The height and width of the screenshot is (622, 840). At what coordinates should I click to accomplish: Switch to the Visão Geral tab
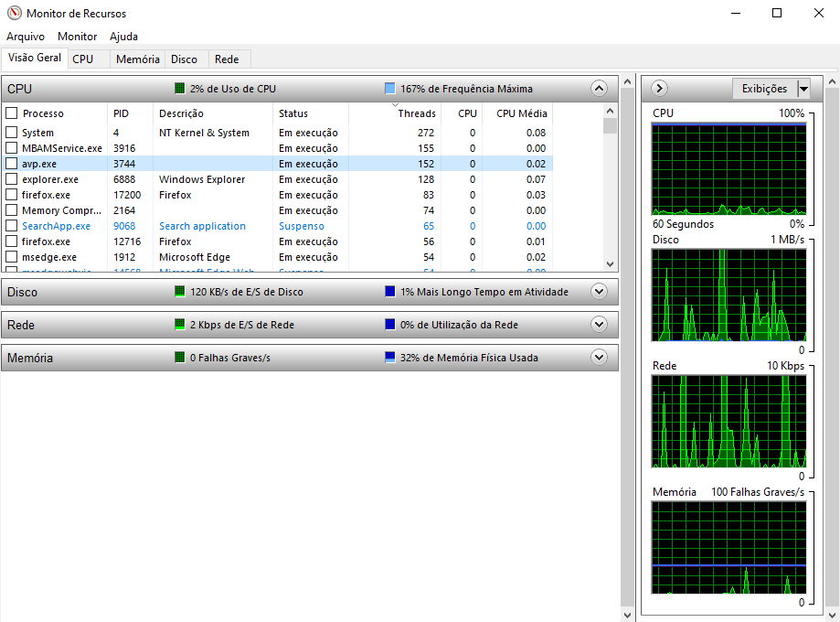(x=35, y=58)
